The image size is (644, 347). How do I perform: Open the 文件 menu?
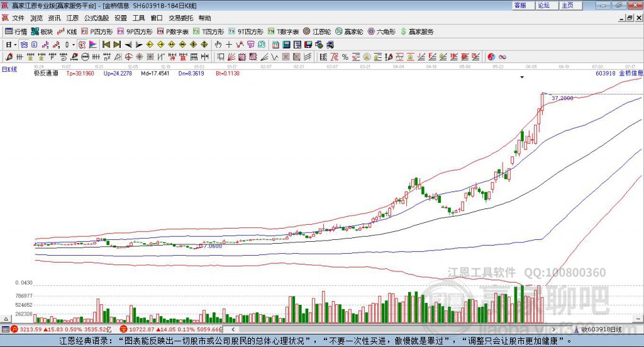(18, 18)
